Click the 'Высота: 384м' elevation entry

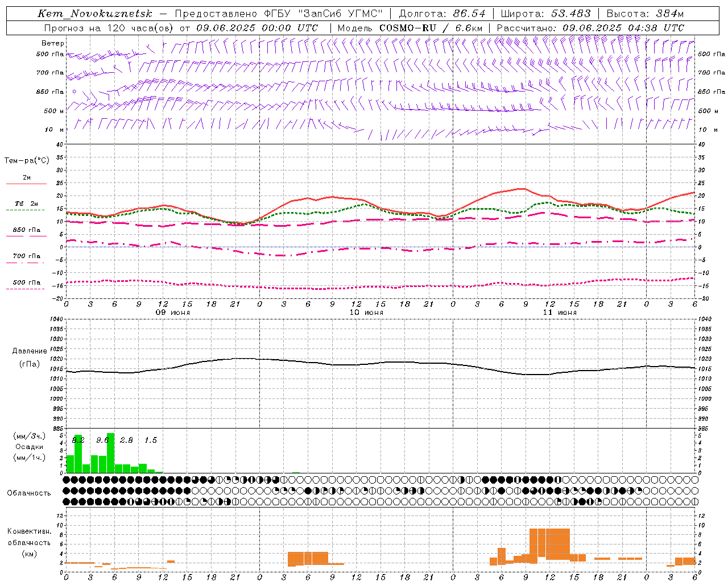point(645,14)
